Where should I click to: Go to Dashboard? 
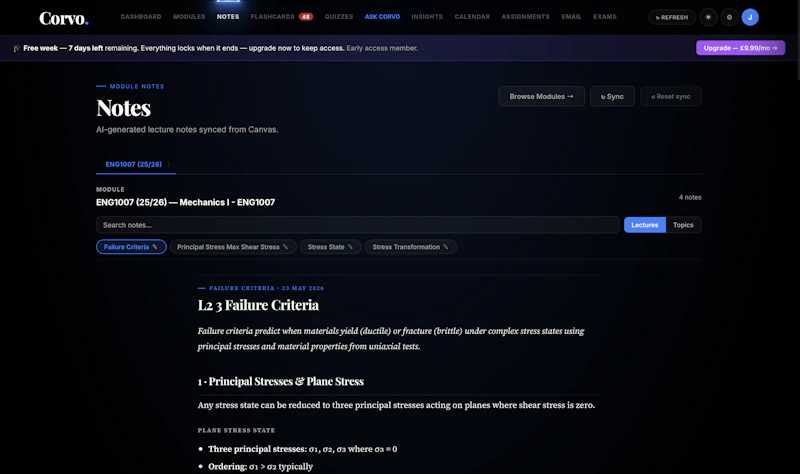(141, 17)
